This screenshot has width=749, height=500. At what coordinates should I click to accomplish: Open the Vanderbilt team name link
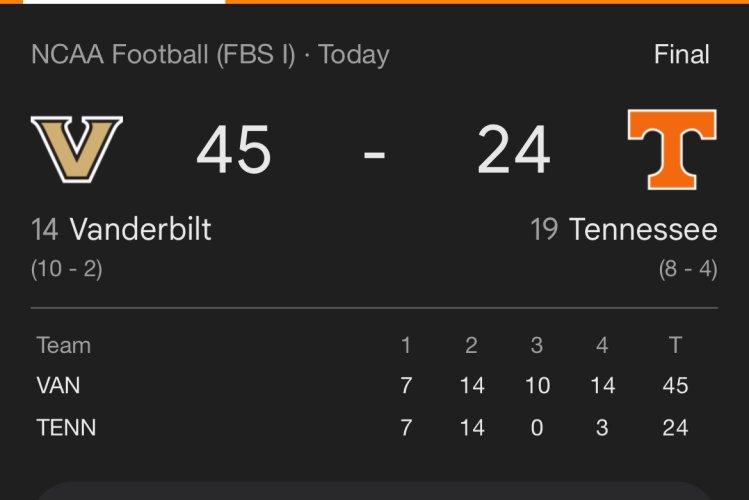click(x=140, y=230)
